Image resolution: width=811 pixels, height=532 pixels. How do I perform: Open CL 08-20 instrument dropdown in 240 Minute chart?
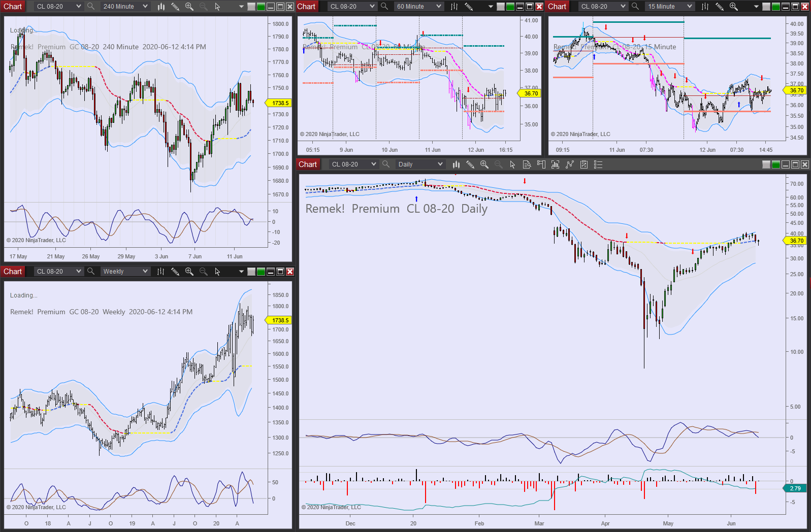click(x=58, y=7)
